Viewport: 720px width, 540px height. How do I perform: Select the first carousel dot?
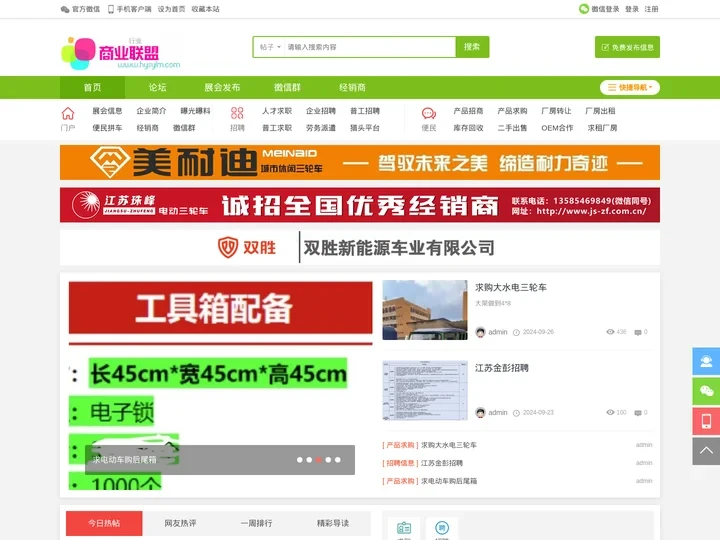(x=299, y=460)
